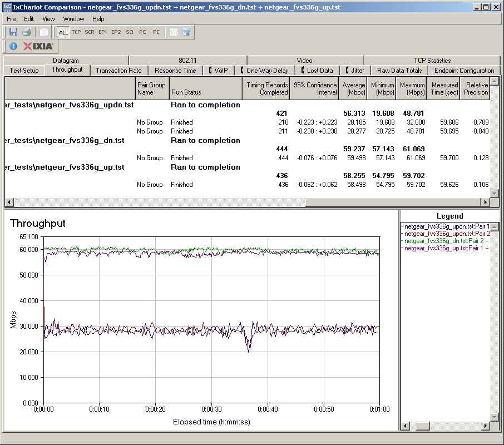Select the netgear_fvs336g_up.tst row
Image resolution: width=504 pixels, height=445 pixels.
(247, 167)
